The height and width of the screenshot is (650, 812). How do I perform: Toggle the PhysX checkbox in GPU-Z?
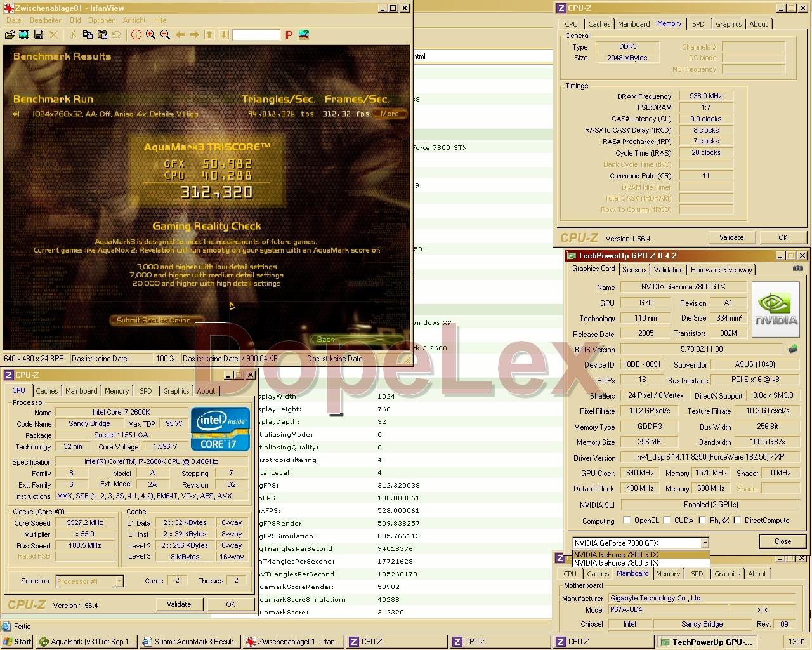coord(702,521)
